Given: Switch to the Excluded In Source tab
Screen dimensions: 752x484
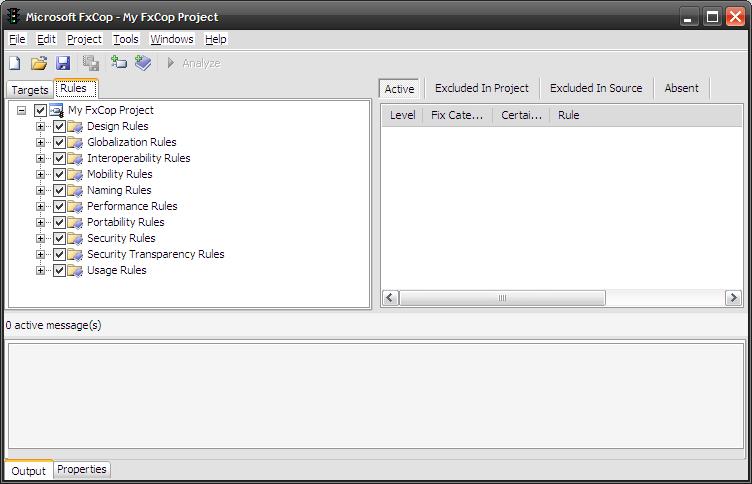Looking at the screenshot, I should 596,88.
